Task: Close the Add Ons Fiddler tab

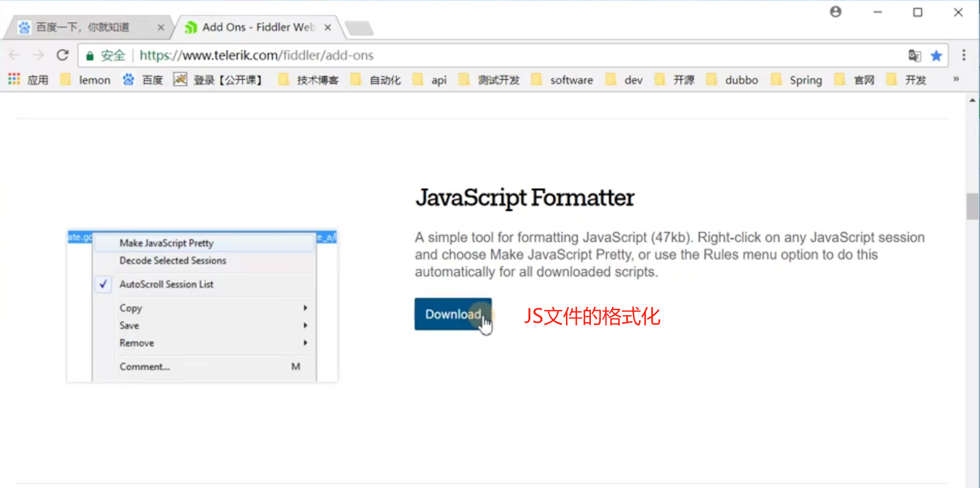Action: [x=327, y=27]
